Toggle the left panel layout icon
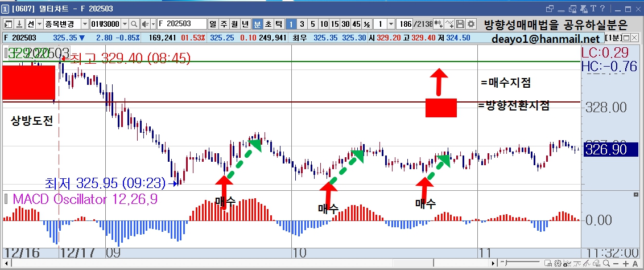This screenshot has height=270, width=644. (8, 24)
